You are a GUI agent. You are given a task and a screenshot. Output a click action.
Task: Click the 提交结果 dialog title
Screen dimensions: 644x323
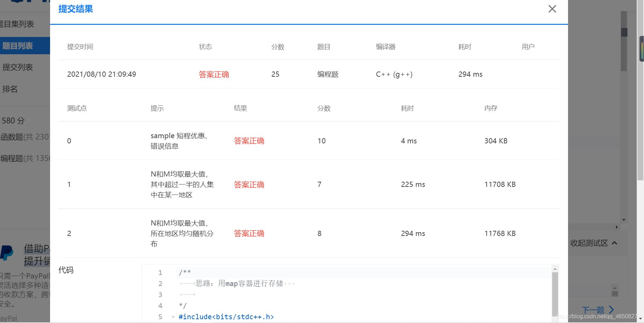[x=76, y=9]
